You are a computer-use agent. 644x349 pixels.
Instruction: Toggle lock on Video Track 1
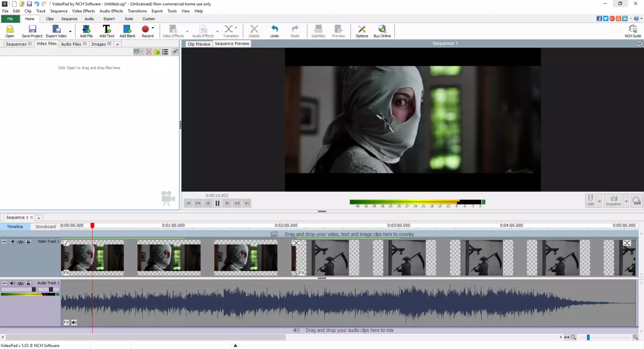28,242
